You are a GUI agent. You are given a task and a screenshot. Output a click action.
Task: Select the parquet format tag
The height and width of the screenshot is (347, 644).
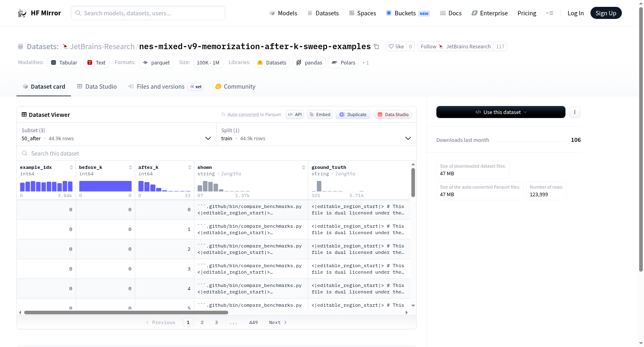(x=156, y=62)
